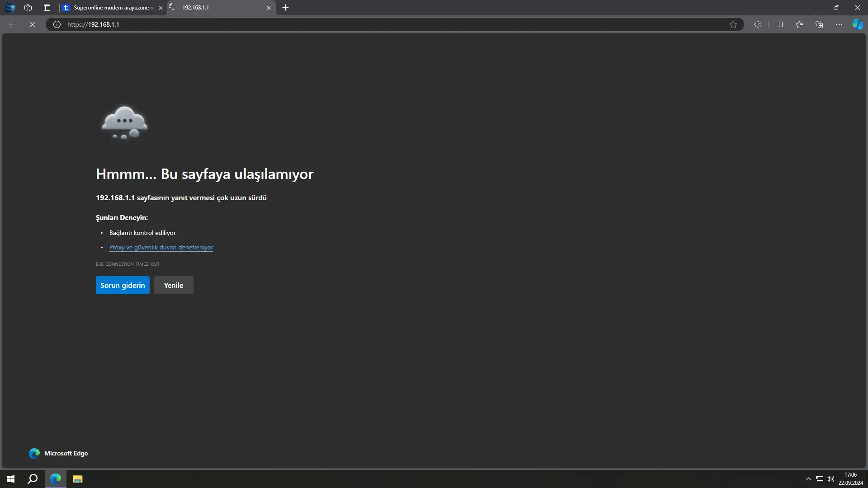Open the Collections icon

click(819, 24)
